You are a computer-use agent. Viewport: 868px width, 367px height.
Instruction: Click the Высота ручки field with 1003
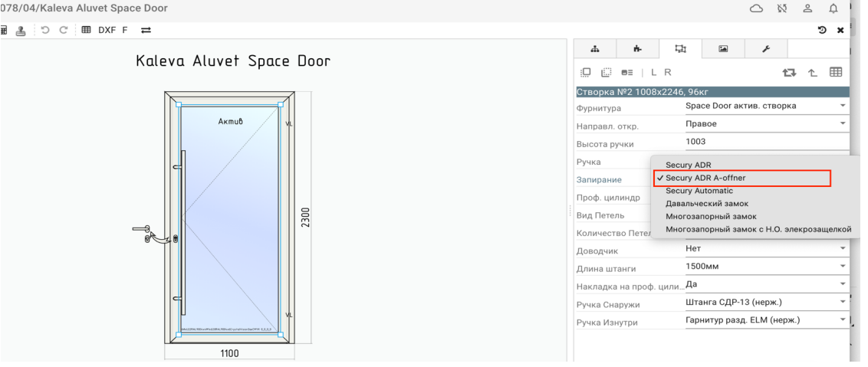pyautogui.click(x=766, y=141)
